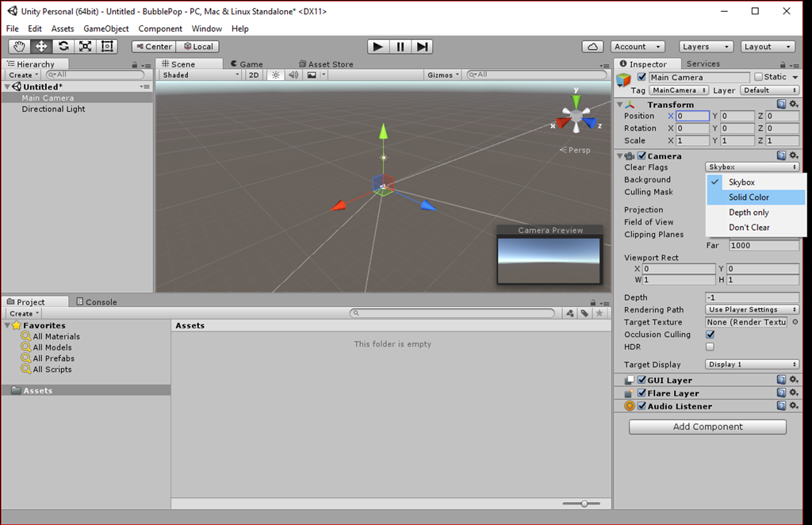Viewport: 812px width, 525px height.
Task: Click Add Component button
Action: [x=707, y=427]
